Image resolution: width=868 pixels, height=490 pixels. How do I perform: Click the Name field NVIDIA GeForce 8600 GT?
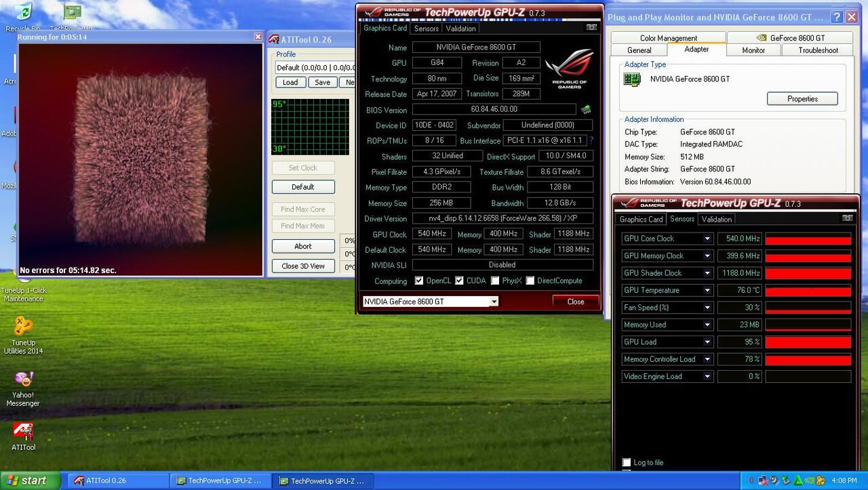[476, 47]
